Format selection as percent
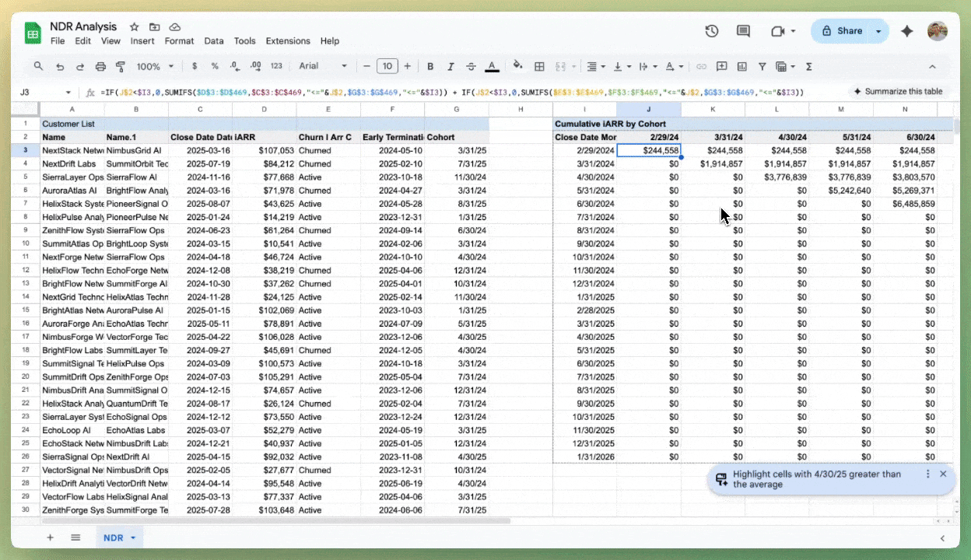Screen dimensions: 971x560 pos(215,66)
